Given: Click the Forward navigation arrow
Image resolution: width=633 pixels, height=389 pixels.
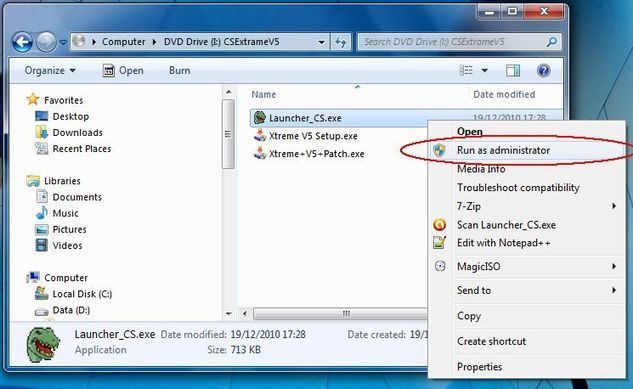Looking at the screenshot, I should coord(46,42).
